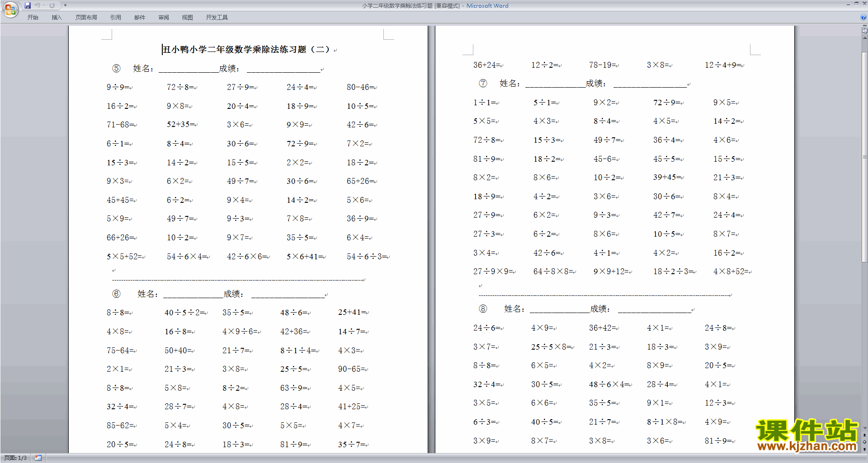Click the problem 12÷4+9=

pyautogui.click(x=723, y=65)
